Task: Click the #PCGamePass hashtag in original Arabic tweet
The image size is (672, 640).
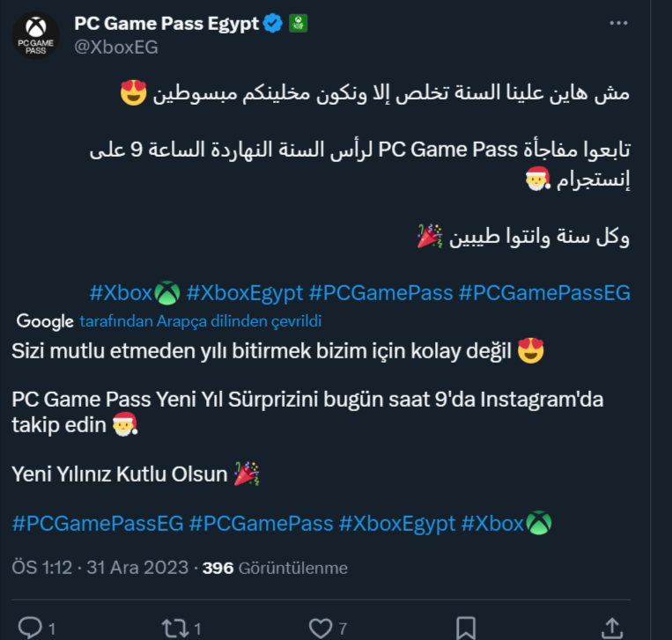Action: pyautogui.click(x=380, y=292)
